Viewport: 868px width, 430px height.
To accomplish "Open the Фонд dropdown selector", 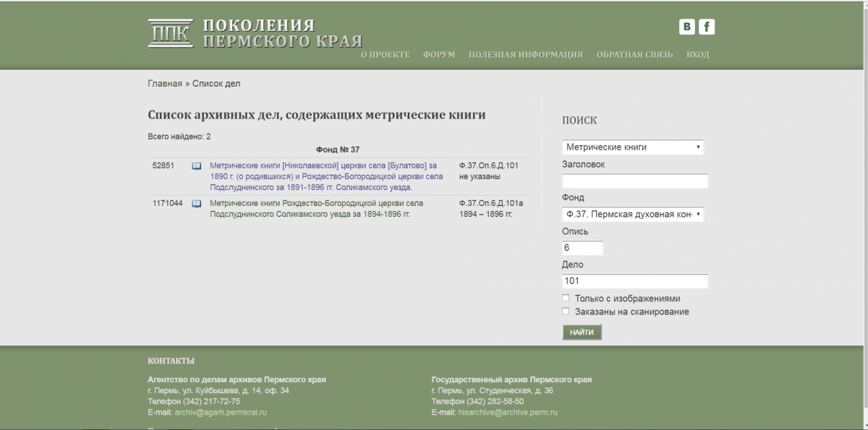I will [x=632, y=215].
